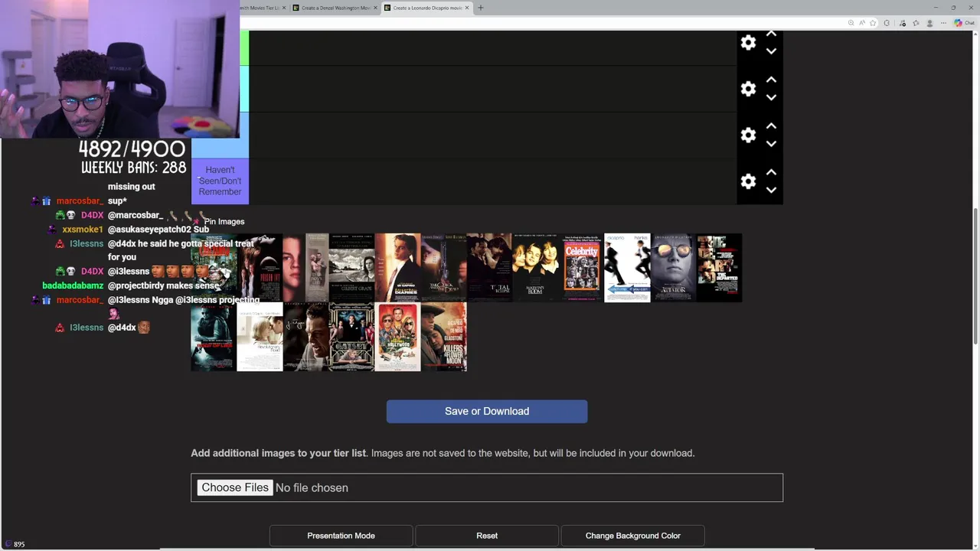Screen dimensions: 980x551
Task: Click the page's vertical scrollbar
Action: pos(975,277)
